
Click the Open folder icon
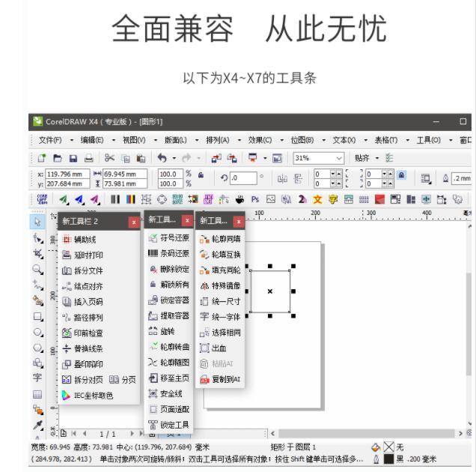(x=58, y=158)
